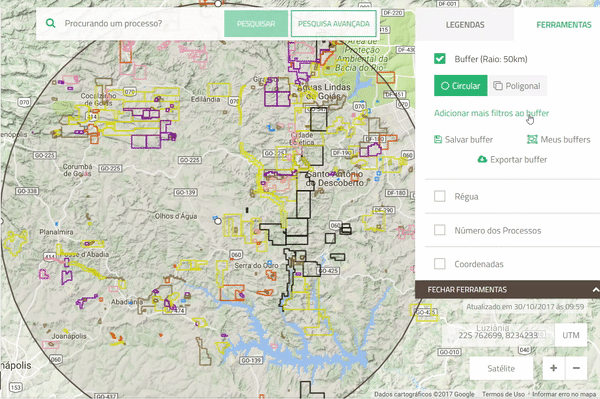Zoom out with the minus button

(576, 368)
